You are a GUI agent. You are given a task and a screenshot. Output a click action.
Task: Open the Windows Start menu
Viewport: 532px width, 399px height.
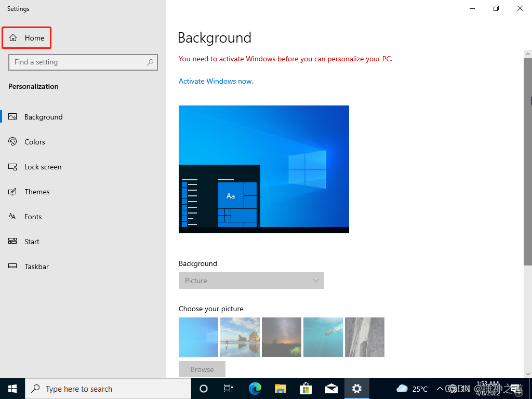(12, 389)
